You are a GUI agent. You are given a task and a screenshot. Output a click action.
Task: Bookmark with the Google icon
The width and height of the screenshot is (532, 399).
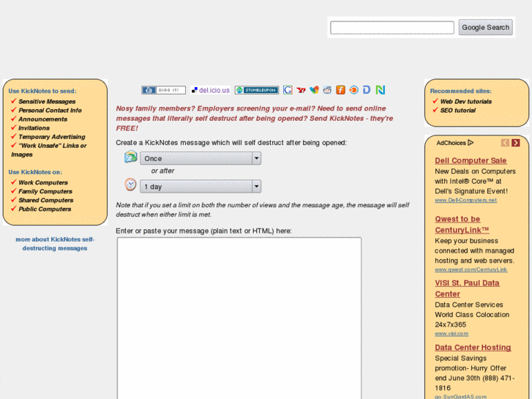click(288, 90)
